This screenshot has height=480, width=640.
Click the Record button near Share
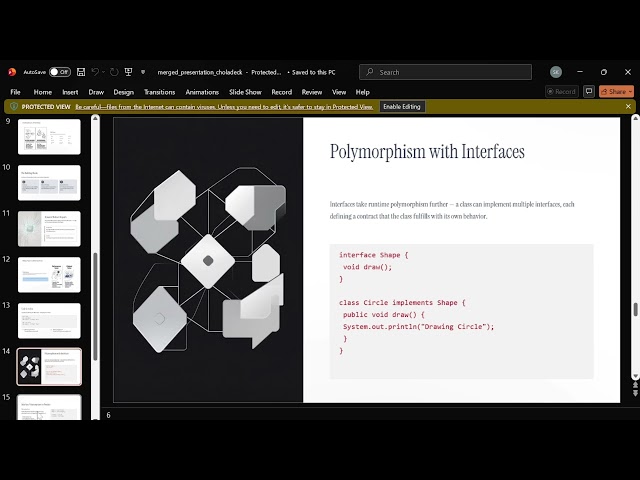(562, 91)
